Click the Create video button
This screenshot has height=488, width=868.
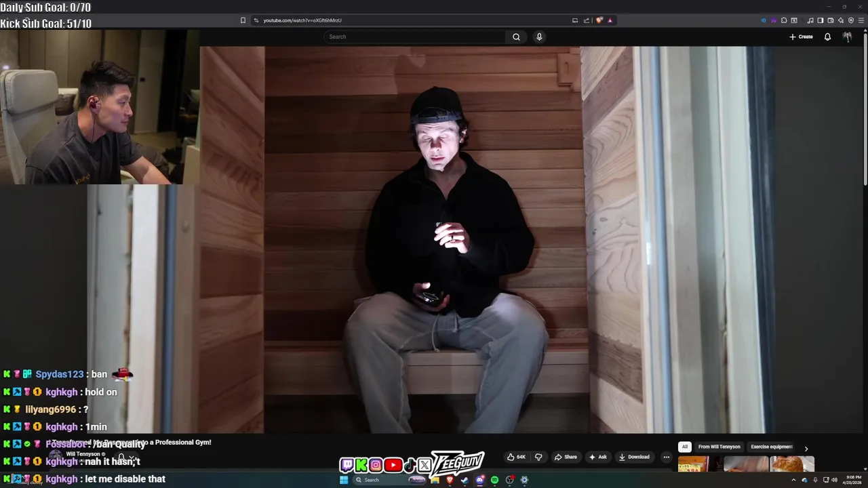point(801,37)
